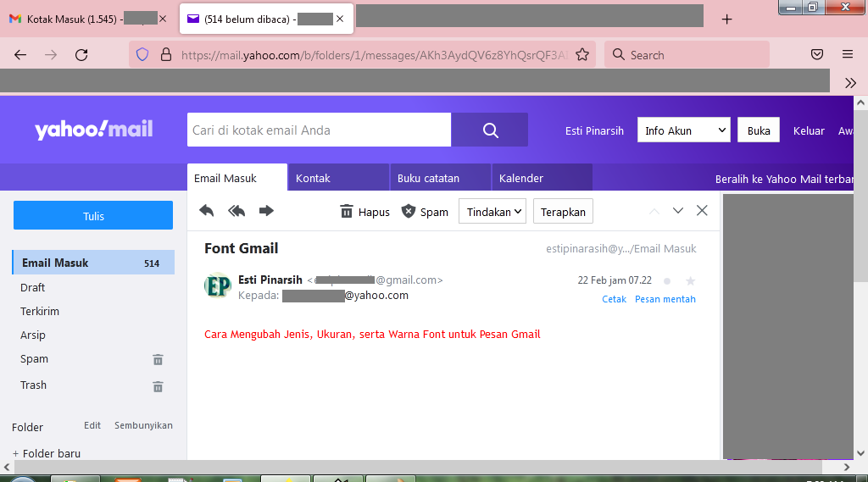The width and height of the screenshot is (868, 482).
Task: Open the Spam folder
Action: tap(34, 358)
